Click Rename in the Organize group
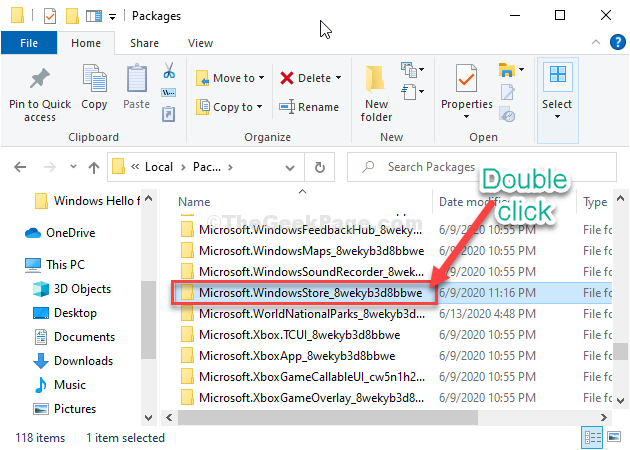This screenshot has width=630, height=450. pyautogui.click(x=309, y=107)
